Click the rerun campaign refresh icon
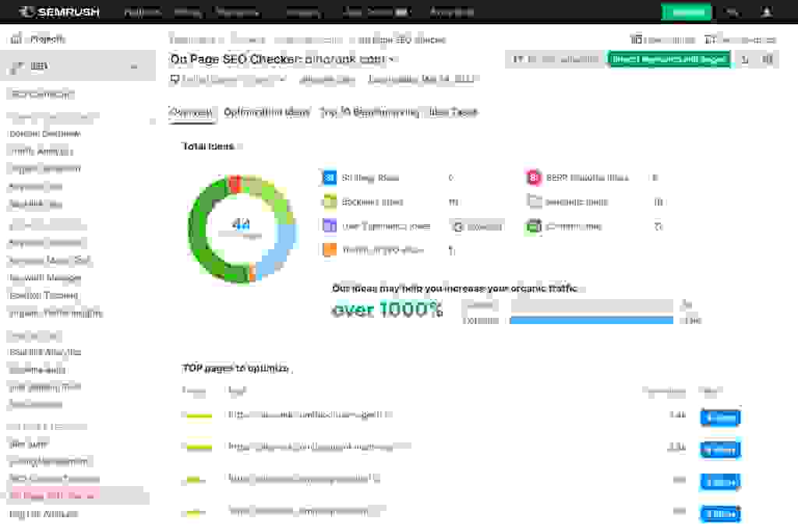Viewport: 798px width, 532px height. [745, 59]
